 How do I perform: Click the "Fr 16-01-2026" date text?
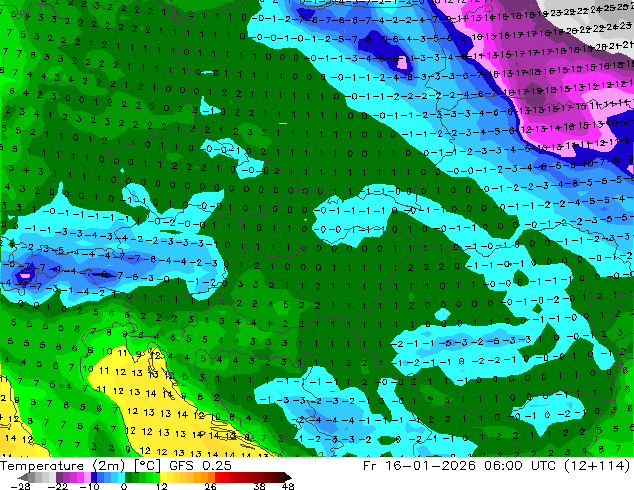click(x=419, y=466)
